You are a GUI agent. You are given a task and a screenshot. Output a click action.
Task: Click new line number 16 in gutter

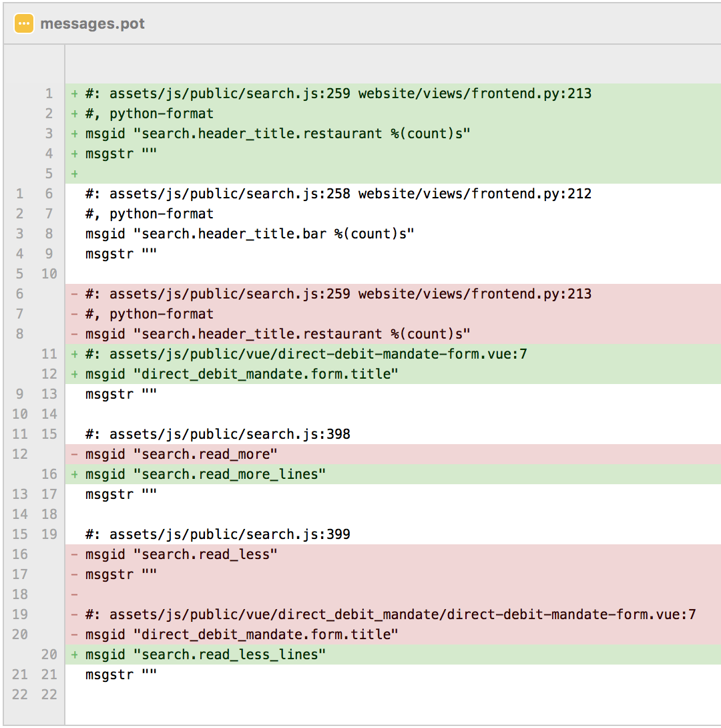tap(49, 474)
